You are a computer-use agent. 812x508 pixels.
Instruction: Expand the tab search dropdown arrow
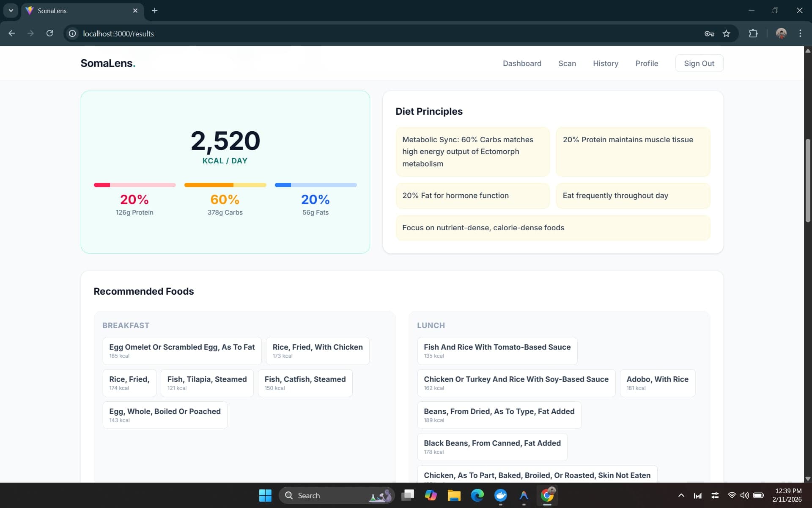click(x=11, y=11)
